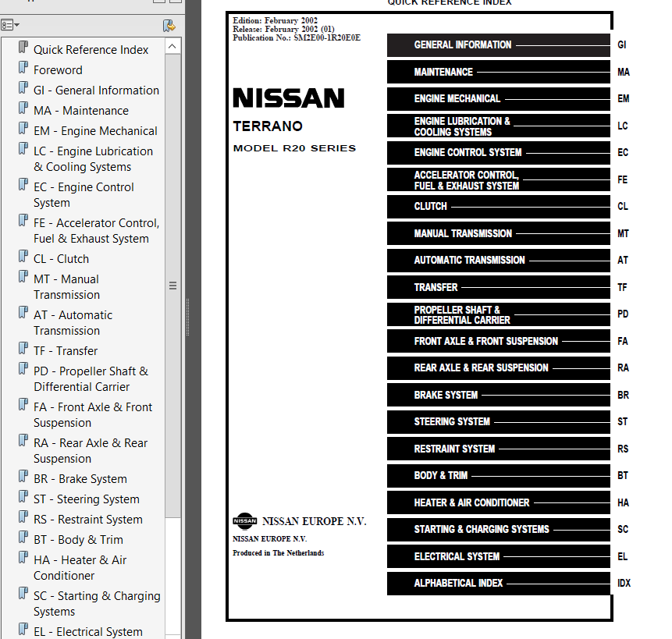Click the new bookmark icon
The height and width of the screenshot is (639, 672).
pyautogui.click(x=169, y=26)
